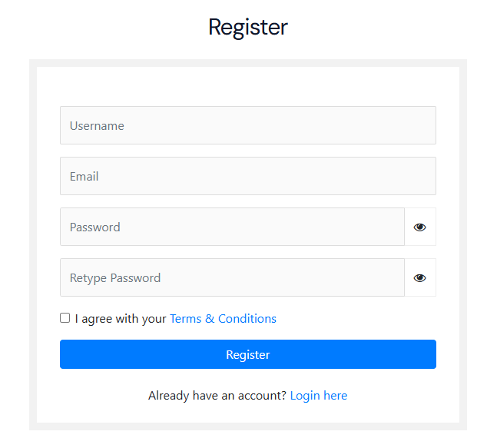The width and height of the screenshot is (487, 448).
Task: Show password using the Password eye icon
Action: point(419,227)
